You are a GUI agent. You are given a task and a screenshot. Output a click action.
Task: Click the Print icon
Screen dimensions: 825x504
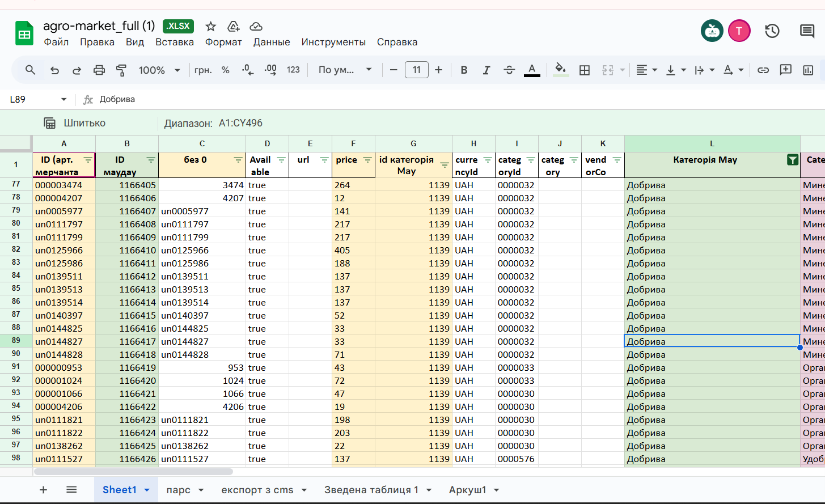[x=99, y=70]
